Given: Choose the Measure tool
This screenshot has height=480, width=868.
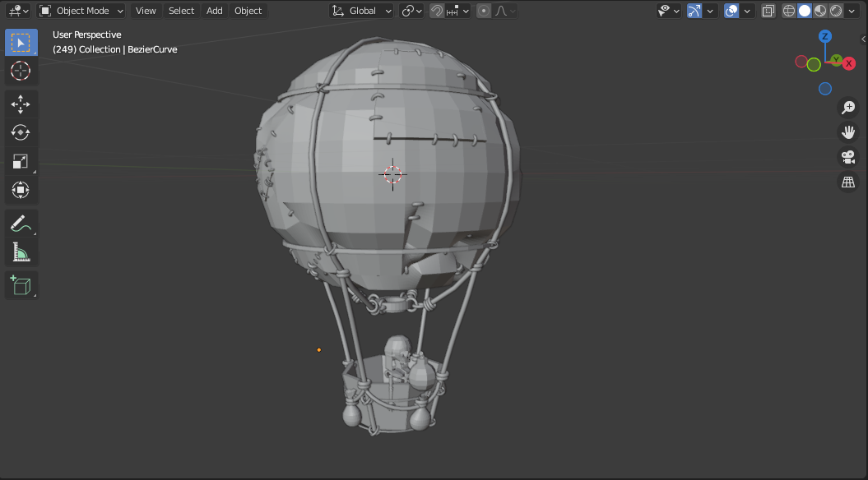Looking at the screenshot, I should (21, 252).
